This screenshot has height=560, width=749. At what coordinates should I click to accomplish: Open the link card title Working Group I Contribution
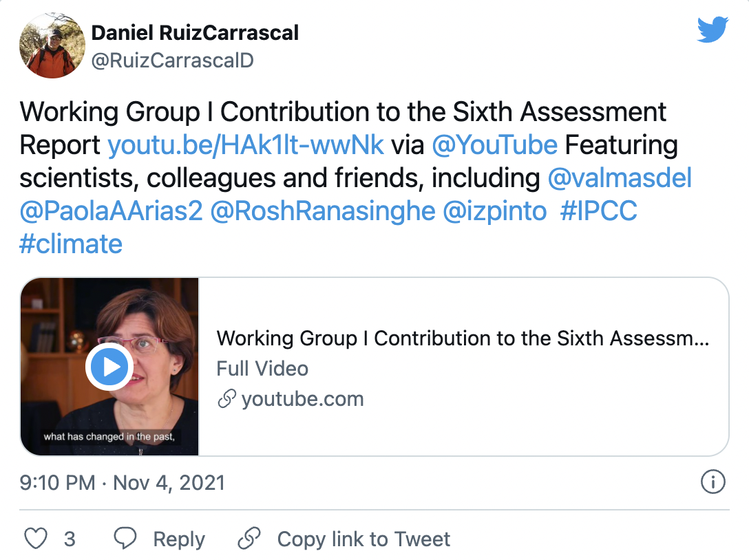coord(463,338)
